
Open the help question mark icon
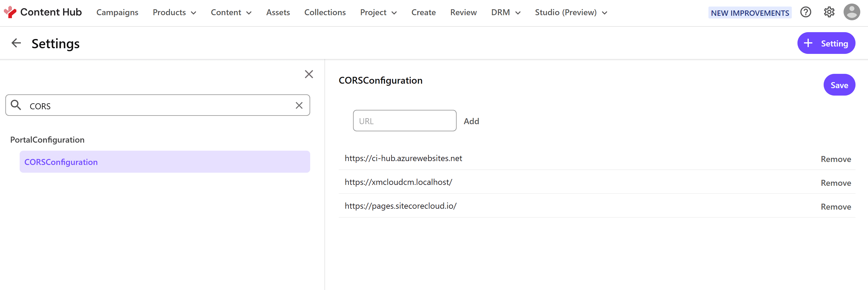(x=805, y=12)
